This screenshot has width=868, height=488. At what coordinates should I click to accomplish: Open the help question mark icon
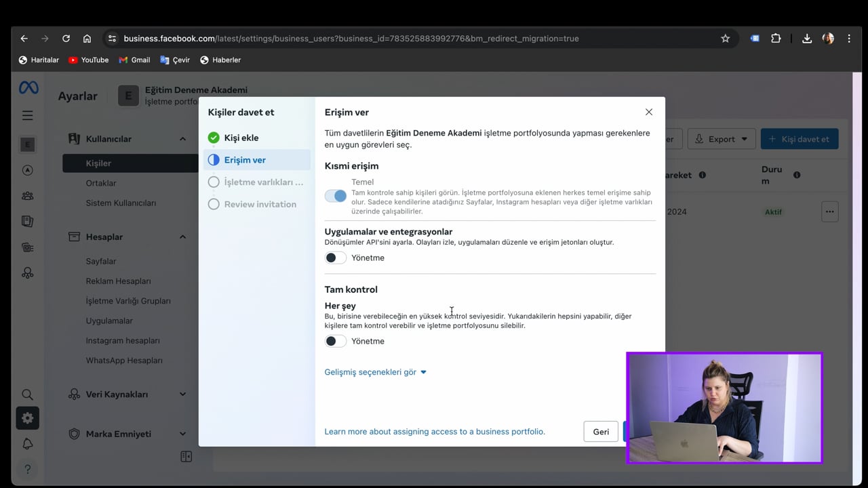coord(28,469)
